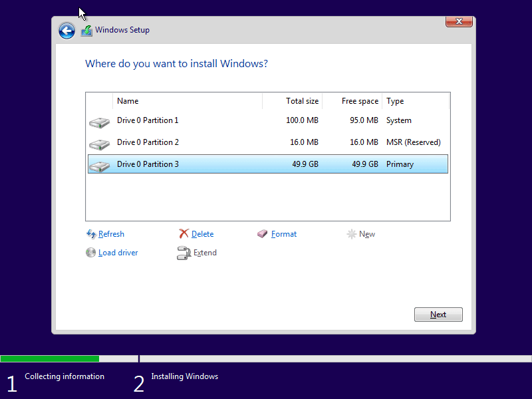The width and height of the screenshot is (532, 399).
Task: Click the eraser Format icon
Action: click(x=263, y=234)
